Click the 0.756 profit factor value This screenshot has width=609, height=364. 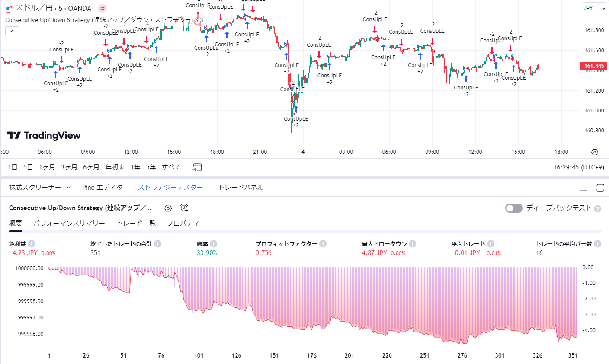click(263, 253)
